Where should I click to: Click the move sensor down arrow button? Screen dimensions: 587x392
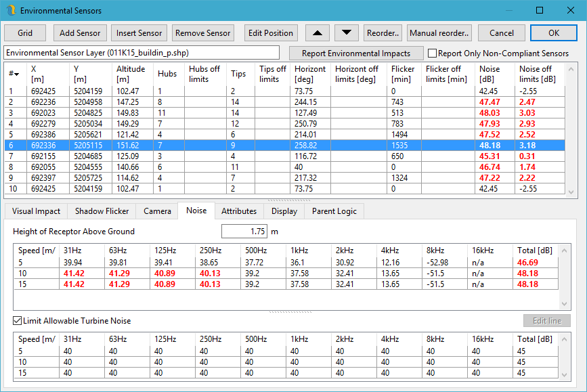click(346, 32)
